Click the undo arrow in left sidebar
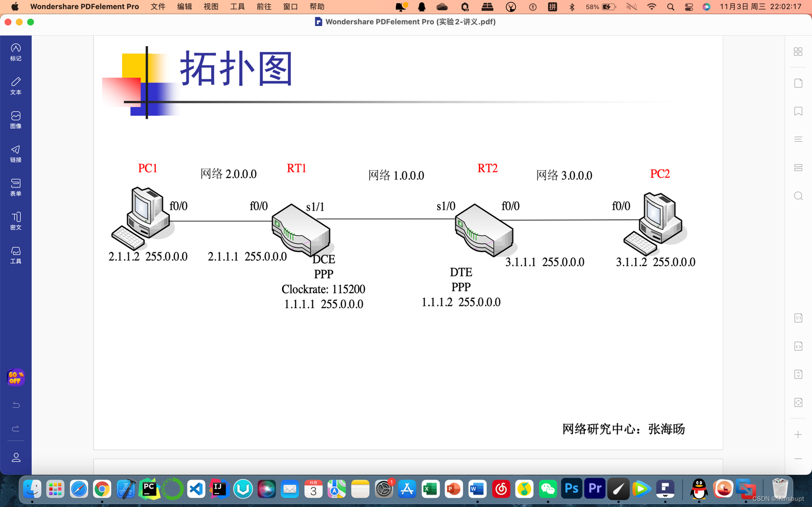Image resolution: width=812 pixels, height=507 pixels. (16, 404)
